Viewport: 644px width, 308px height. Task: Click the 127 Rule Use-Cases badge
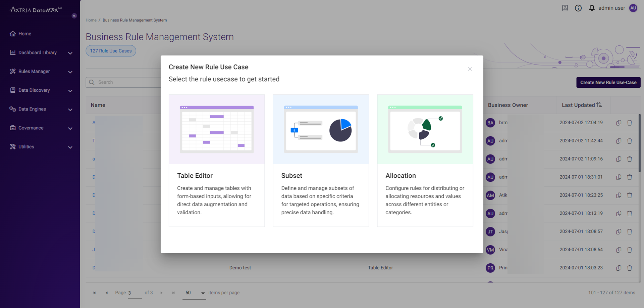(111, 51)
